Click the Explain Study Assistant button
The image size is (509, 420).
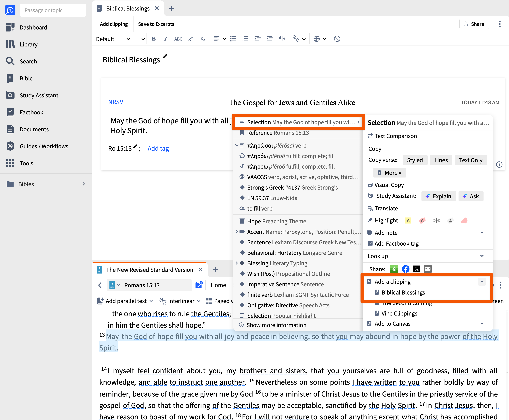438,196
